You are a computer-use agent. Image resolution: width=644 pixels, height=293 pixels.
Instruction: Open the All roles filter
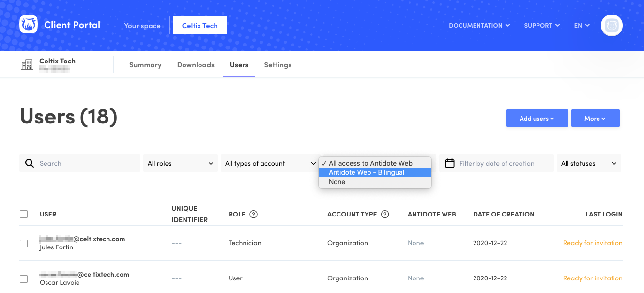180,163
